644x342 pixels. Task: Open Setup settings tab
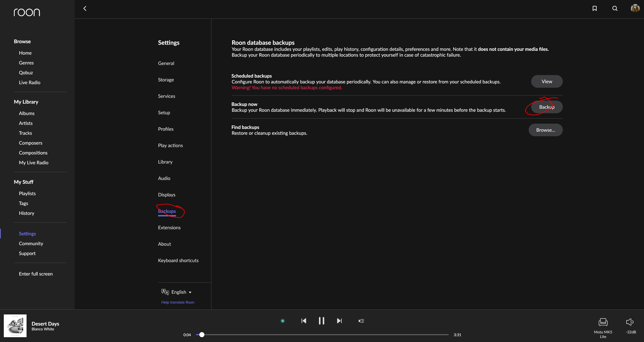coord(164,112)
